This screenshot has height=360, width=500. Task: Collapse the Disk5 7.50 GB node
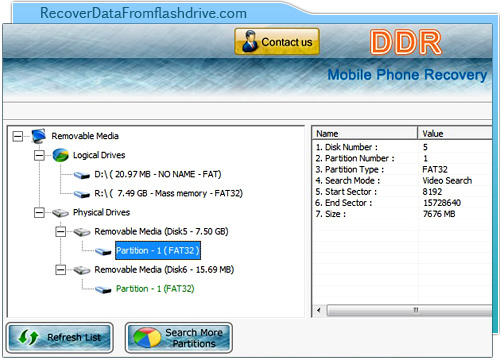coord(61,231)
